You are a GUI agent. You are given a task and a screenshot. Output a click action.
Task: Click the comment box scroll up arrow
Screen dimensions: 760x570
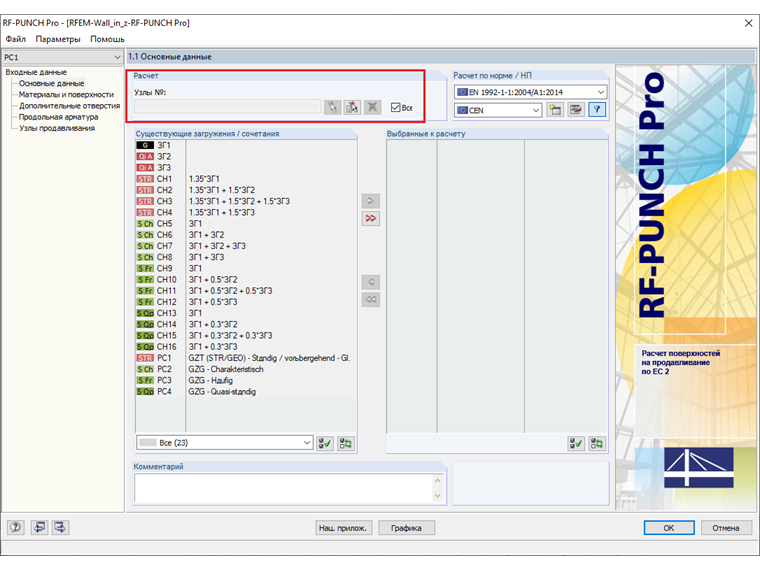[438, 480]
